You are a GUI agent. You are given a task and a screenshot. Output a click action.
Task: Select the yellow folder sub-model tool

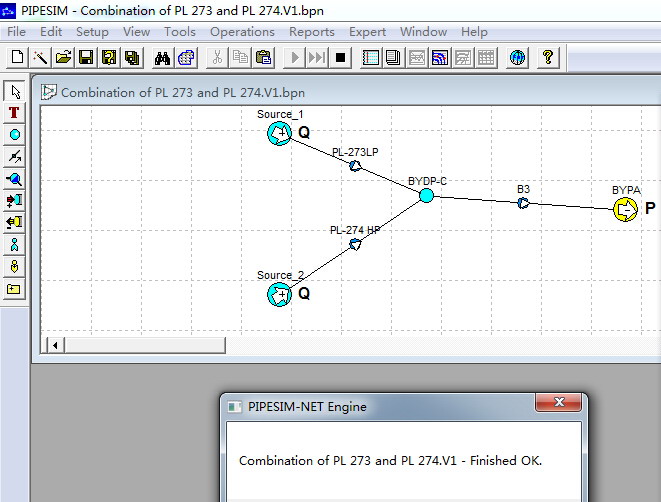[x=15, y=289]
